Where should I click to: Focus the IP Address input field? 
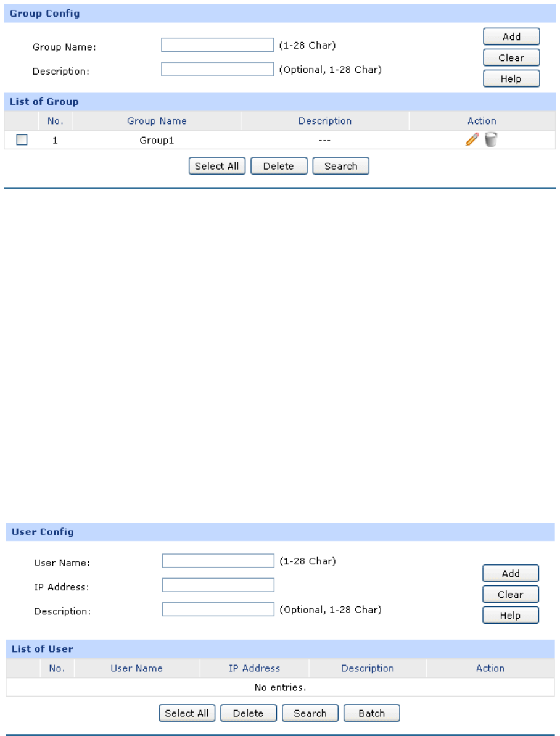tap(218, 585)
